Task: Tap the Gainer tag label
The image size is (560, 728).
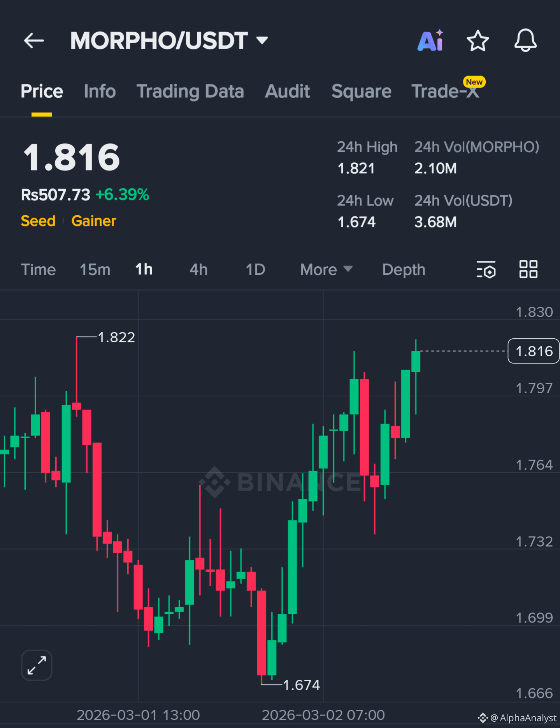Action: [x=94, y=221]
